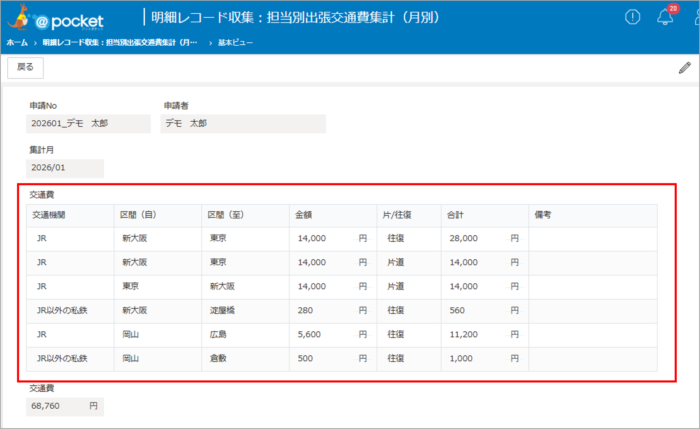700x429 pixels.
Task: Click the page title 明細レコード収集：担当別出張交通費集計
Action: (x=295, y=17)
